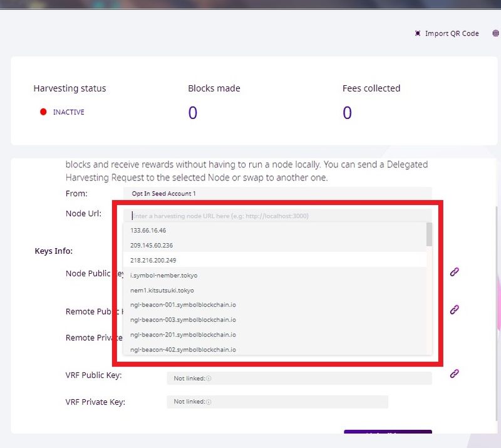
Task: Click link icon beside VRF Public Key
Action: coord(455,373)
